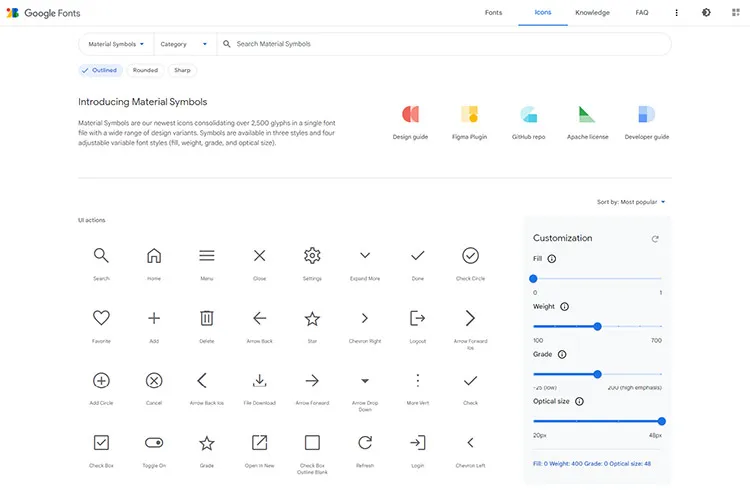The height and width of the screenshot is (490, 750).
Task: Click the Grade slider handle
Action: 597,374
